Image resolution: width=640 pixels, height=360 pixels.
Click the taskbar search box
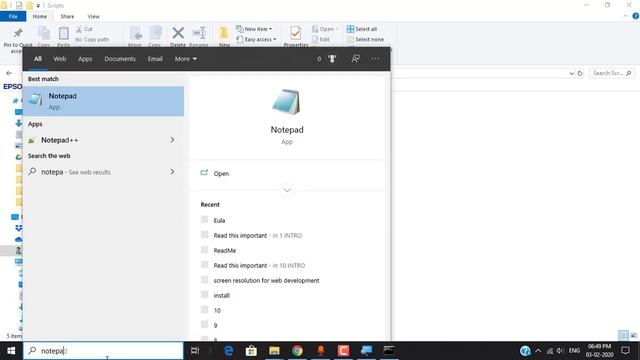(103, 351)
